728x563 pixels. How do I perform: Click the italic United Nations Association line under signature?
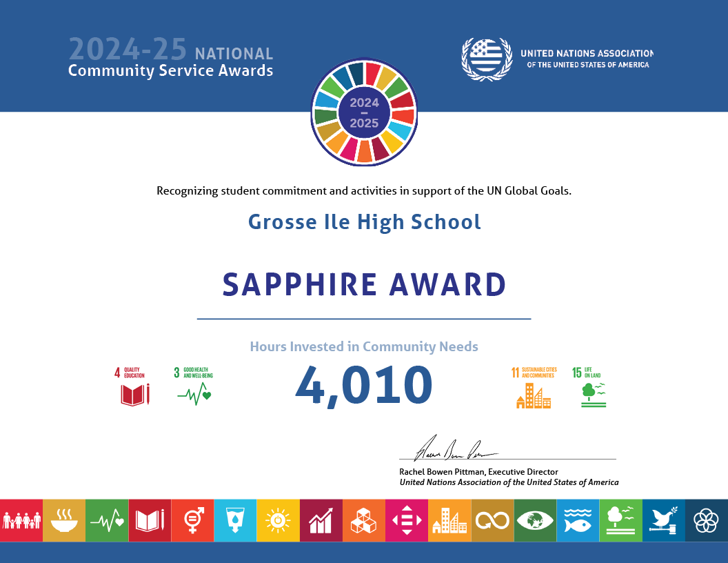(509, 483)
